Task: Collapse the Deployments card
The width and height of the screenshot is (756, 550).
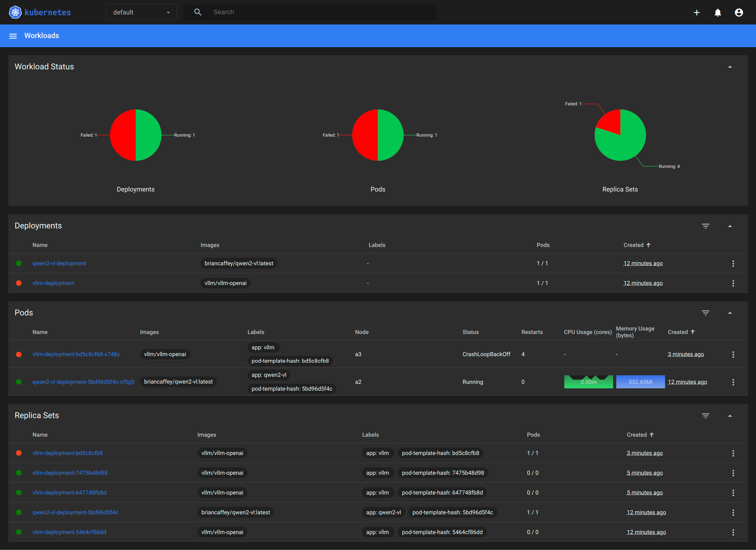Action: 730,226
